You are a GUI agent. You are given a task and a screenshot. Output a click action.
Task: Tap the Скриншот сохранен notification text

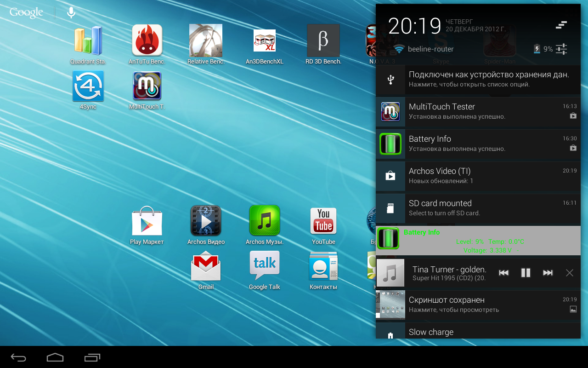point(447,300)
